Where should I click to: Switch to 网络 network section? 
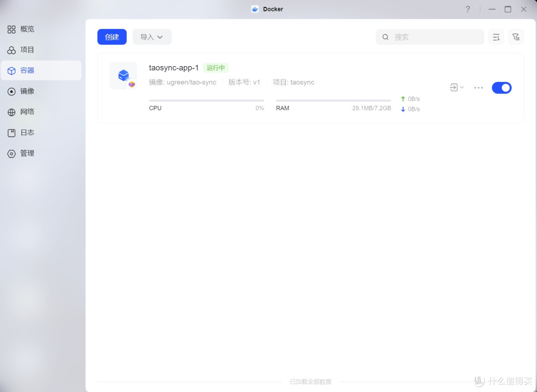coord(41,112)
